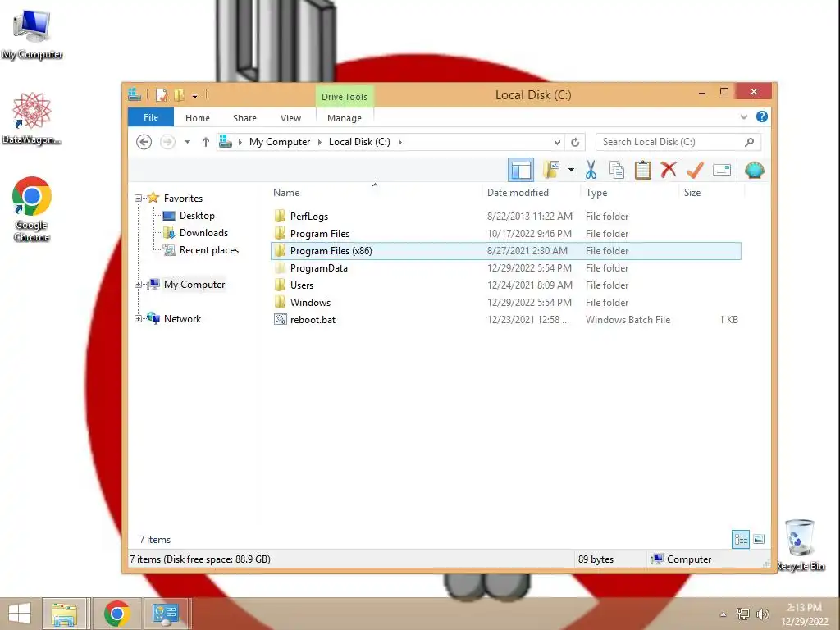The height and width of the screenshot is (630, 840).
Task: Expand the My Computer tree node
Action: pos(138,285)
